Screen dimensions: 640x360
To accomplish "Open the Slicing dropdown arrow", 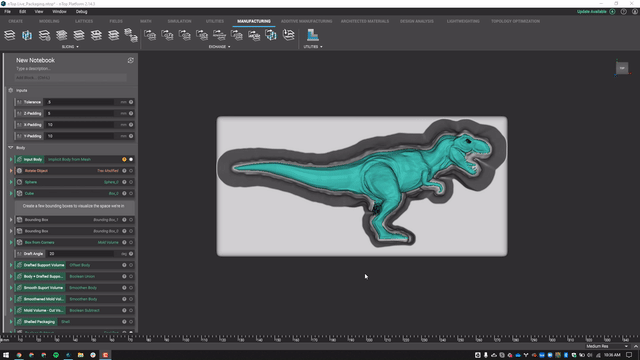I will tap(78, 47).
